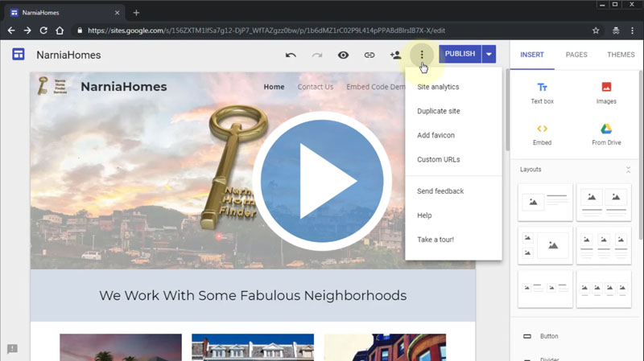This screenshot has width=644, height=361.
Task: Click the share with others icon
Action: tap(395, 55)
